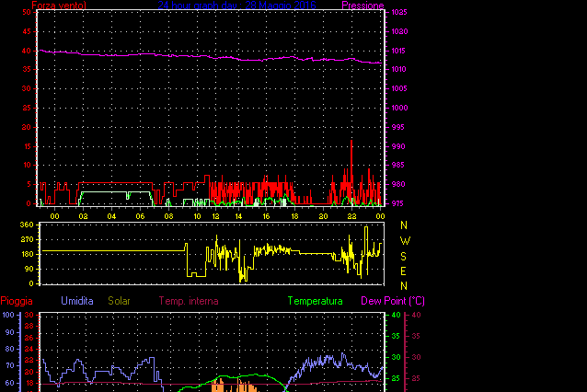
Task: Click the 'Dew Point (°C)' legend label
Action: click(393, 301)
